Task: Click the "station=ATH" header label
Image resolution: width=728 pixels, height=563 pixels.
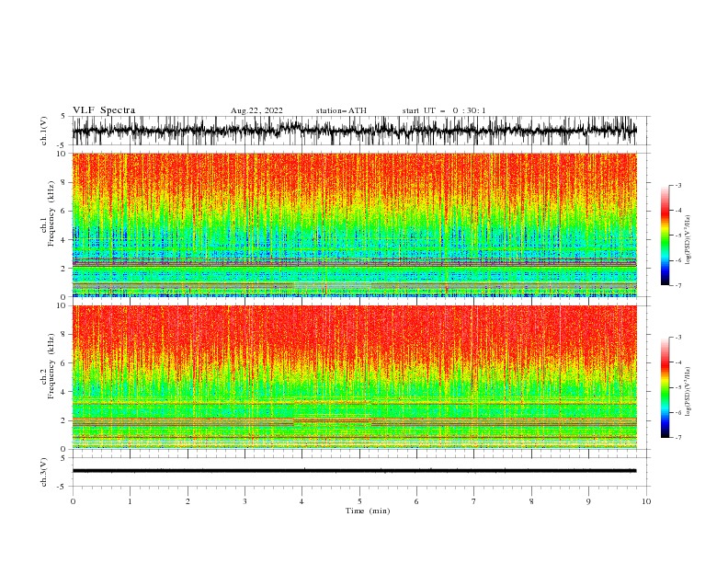Action: coord(341,110)
